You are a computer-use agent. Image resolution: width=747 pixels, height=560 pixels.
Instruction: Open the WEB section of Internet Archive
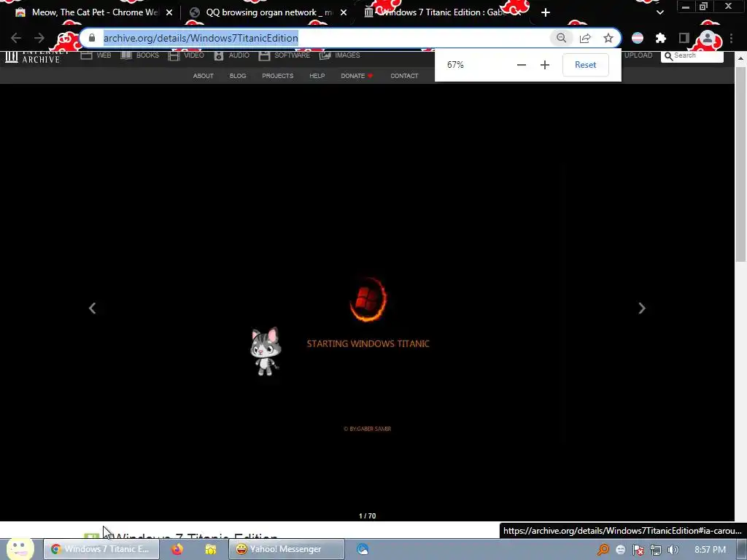click(96, 55)
